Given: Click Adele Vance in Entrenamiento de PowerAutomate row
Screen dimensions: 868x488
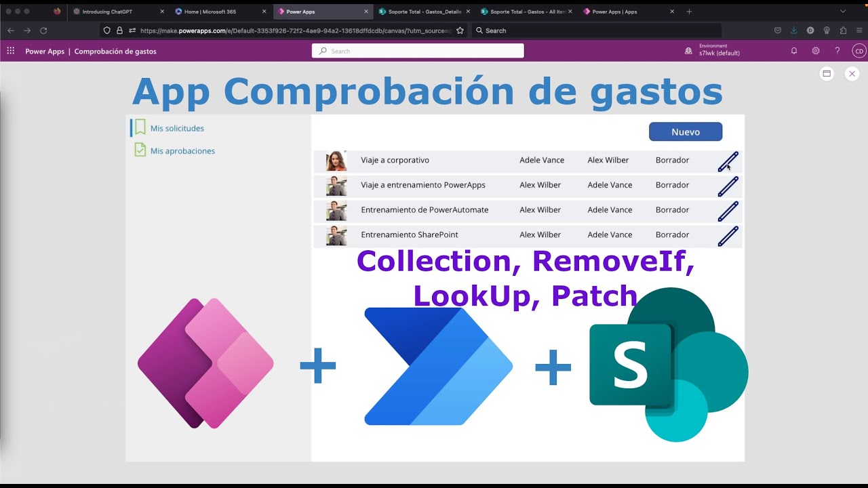Looking at the screenshot, I should 610,210.
